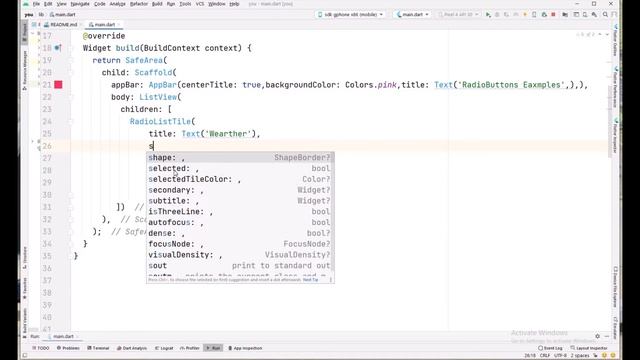The image size is (640, 360).
Task: Open the Problems tool window
Action: click(68, 348)
